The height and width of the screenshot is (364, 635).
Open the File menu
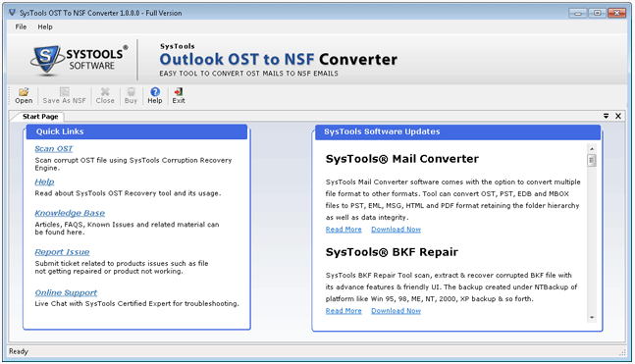[21, 26]
